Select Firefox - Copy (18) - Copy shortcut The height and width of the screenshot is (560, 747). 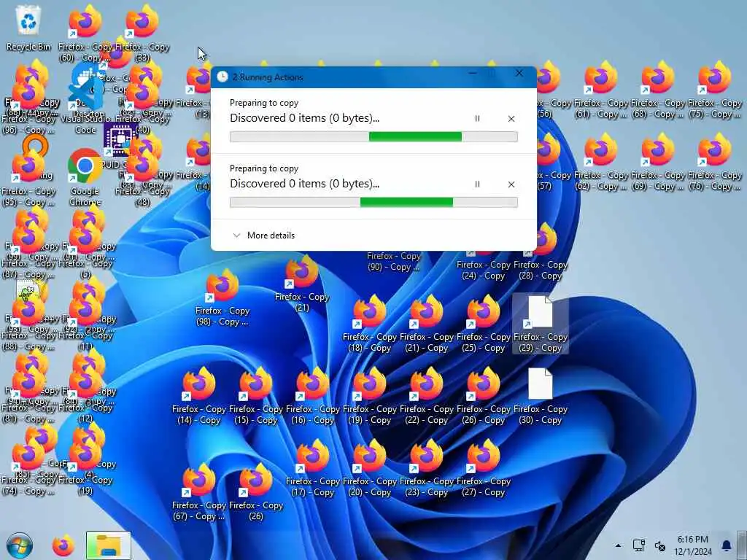(370, 324)
